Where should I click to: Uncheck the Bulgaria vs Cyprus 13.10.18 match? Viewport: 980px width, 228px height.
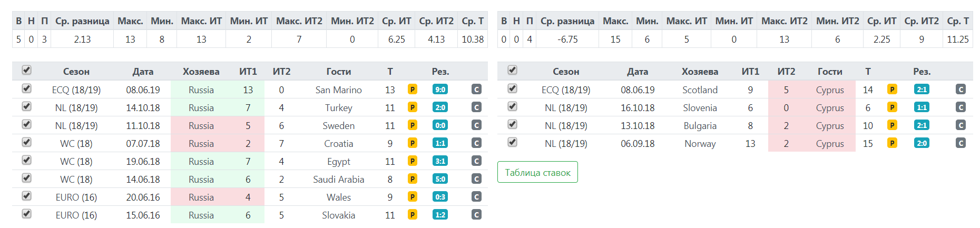512,124
